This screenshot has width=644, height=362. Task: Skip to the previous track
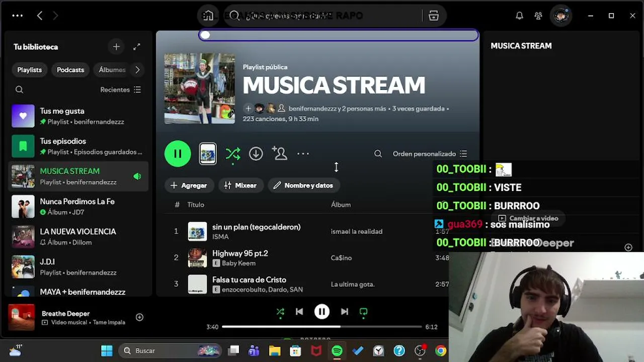299,312
